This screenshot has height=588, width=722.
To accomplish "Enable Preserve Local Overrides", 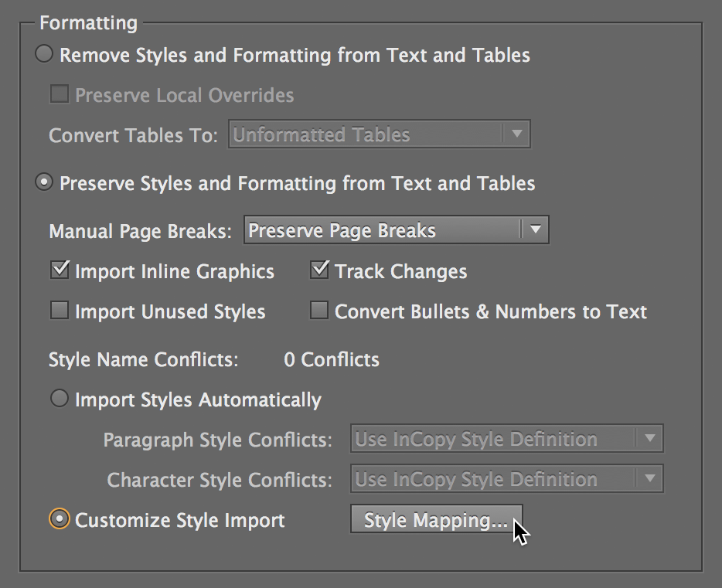I will tap(60, 93).
